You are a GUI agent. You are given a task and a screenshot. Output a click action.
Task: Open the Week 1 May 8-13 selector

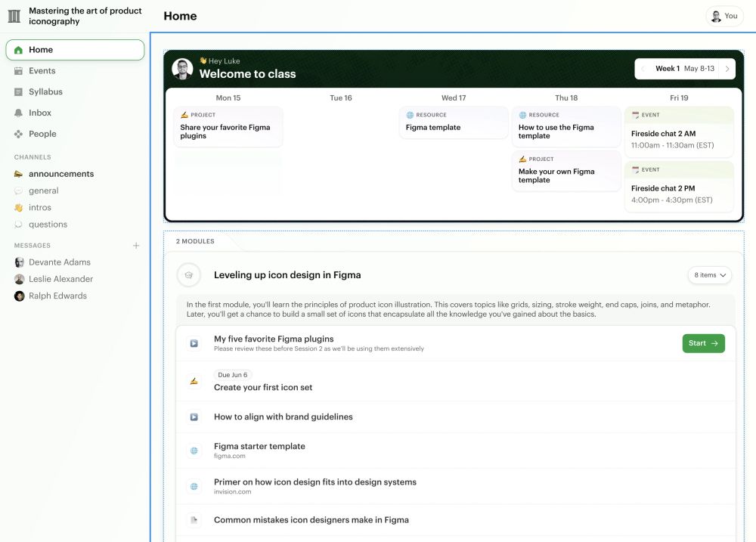pyautogui.click(x=685, y=69)
